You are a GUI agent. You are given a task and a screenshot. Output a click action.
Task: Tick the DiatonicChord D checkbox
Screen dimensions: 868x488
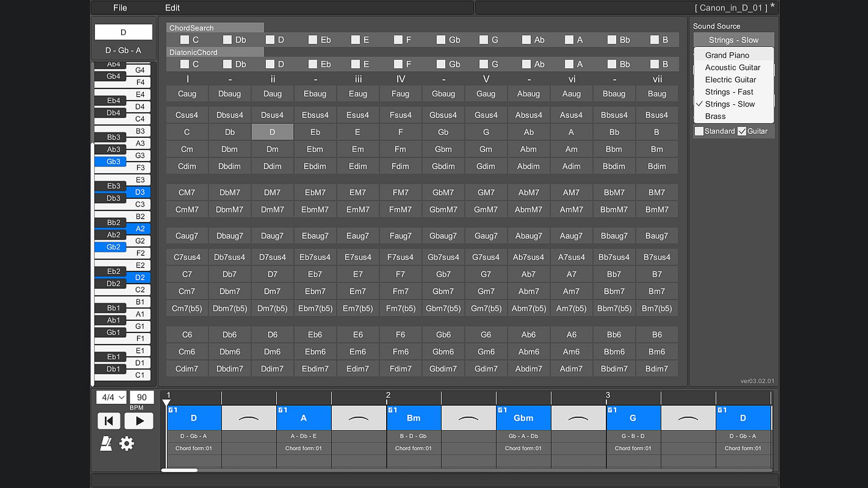click(270, 64)
